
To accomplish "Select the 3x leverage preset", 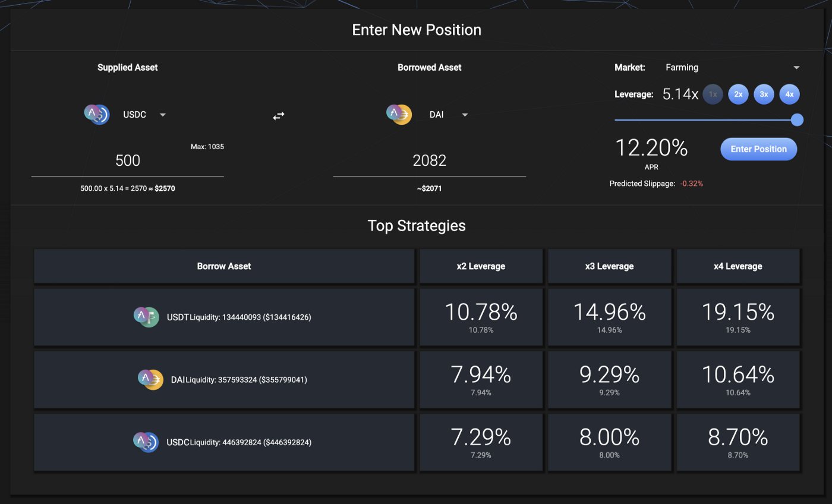I will point(764,94).
